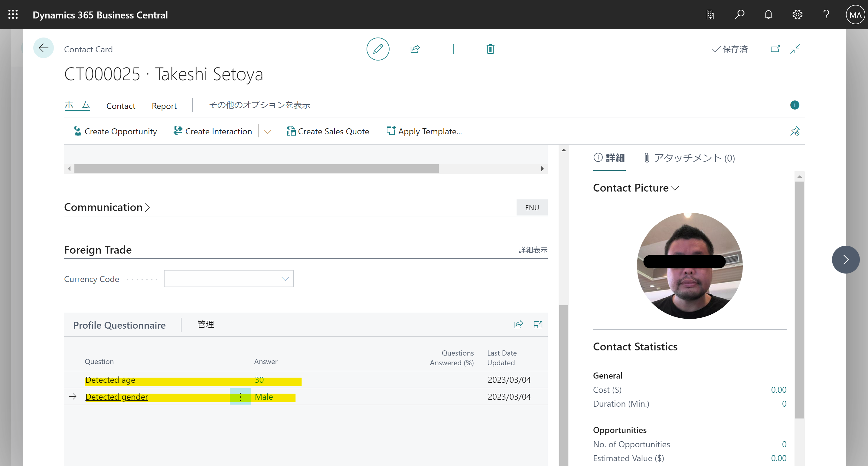This screenshot has height=466, width=868.
Task: Delete the contact with trash icon
Action: tap(490, 49)
